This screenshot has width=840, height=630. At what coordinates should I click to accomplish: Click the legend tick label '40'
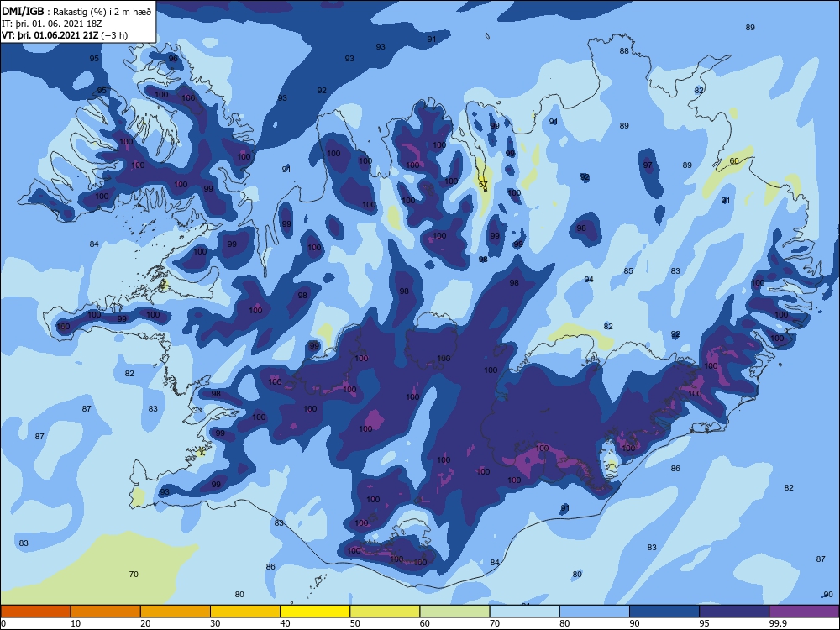pyautogui.click(x=285, y=623)
